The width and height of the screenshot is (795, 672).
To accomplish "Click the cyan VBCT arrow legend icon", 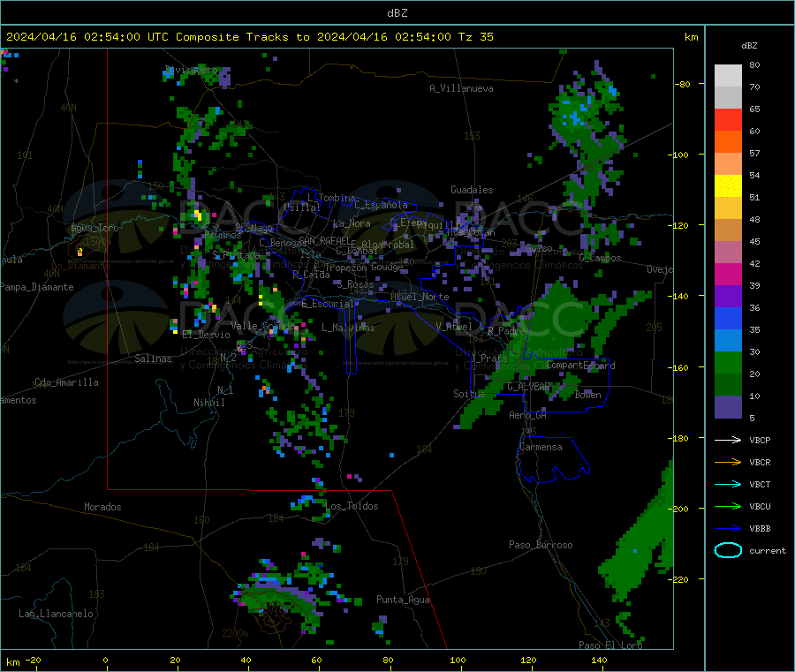I will [x=728, y=485].
